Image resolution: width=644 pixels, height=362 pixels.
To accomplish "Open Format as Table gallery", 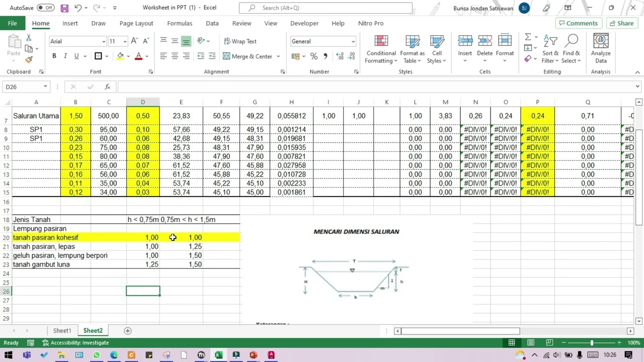I will click(413, 49).
